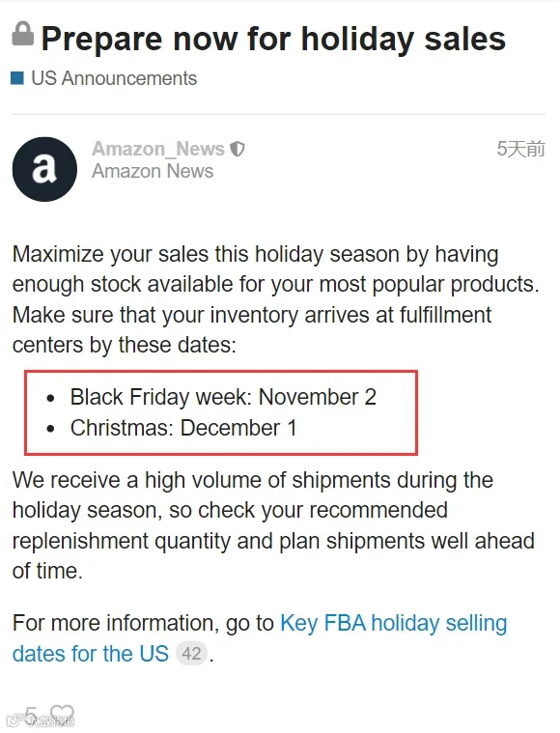Click the moderator shield icon next to Amazon_News

(238, 149)
